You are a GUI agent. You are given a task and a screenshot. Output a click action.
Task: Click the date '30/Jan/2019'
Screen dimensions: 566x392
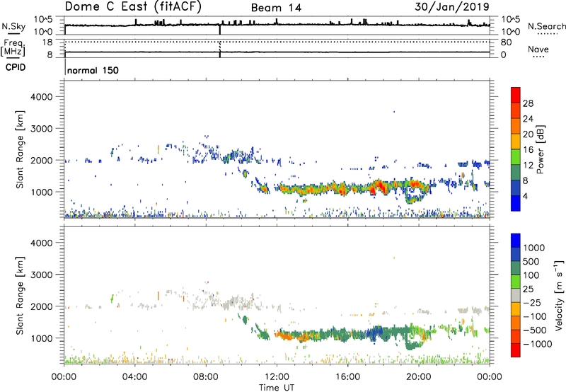tap(452, 6)
